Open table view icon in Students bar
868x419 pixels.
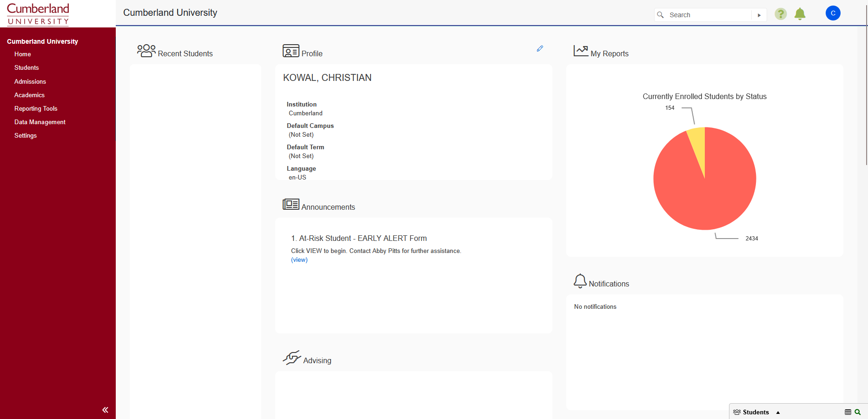848,412
